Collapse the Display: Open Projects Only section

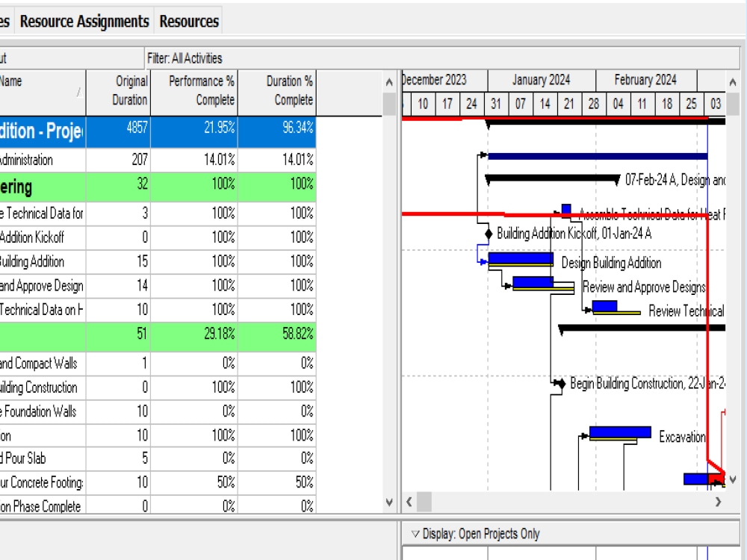coord(415,533)
